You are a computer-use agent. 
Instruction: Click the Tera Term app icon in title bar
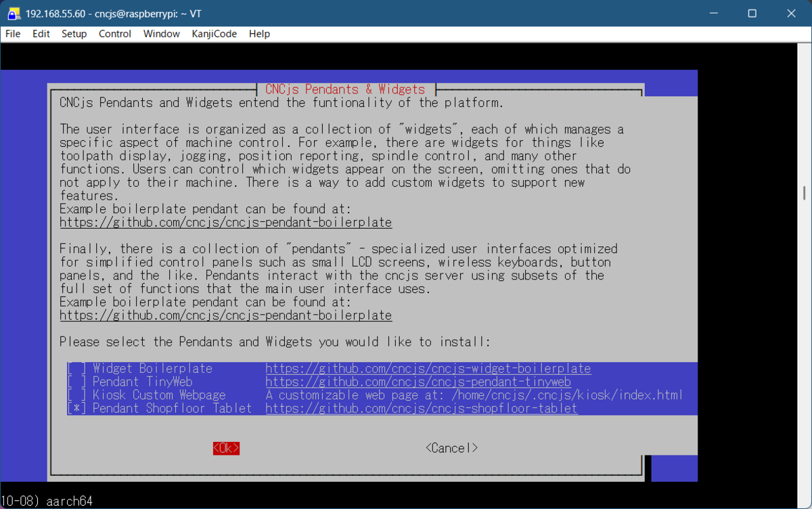click(x=12, y=14)
